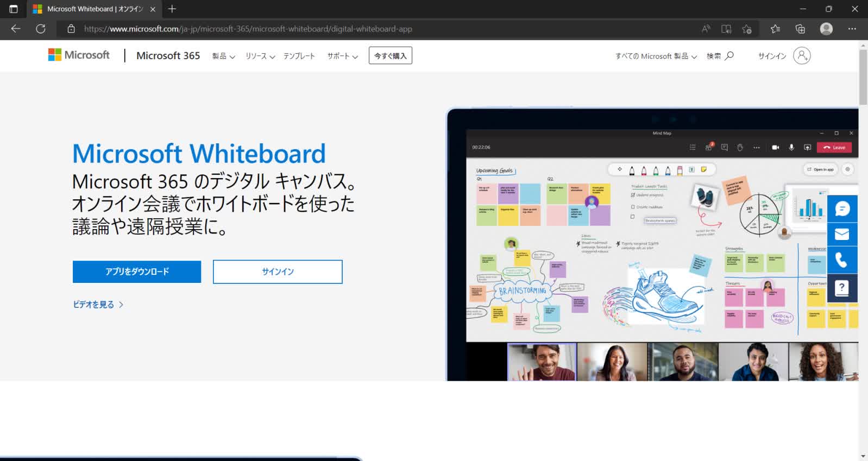The height and width of the screenshot is (461, 868).
Task: Click the Microsoft Whiteboard heading text
Action: pos(199,154)
